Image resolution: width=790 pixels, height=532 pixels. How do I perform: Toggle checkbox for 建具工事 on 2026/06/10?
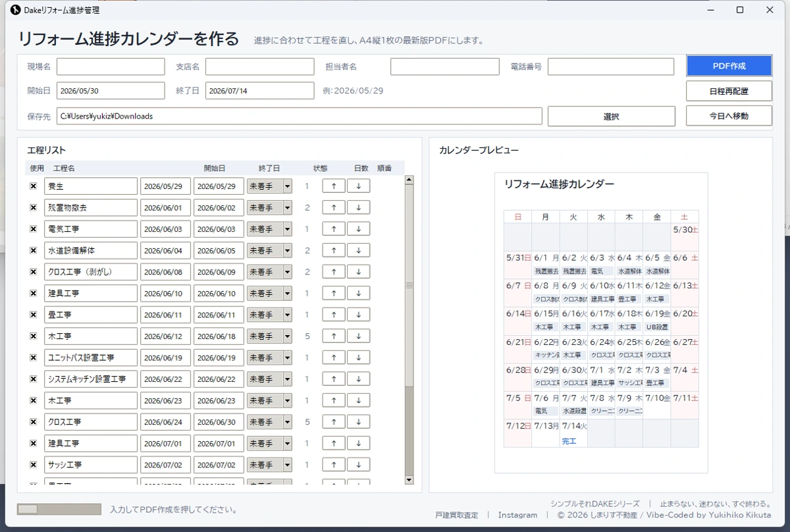pyautogui.click(x=34, y=293)
